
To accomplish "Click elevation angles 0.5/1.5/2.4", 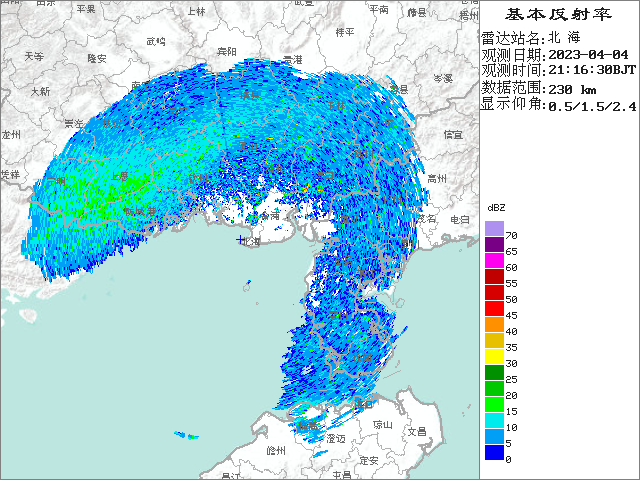I will (592, 107).
